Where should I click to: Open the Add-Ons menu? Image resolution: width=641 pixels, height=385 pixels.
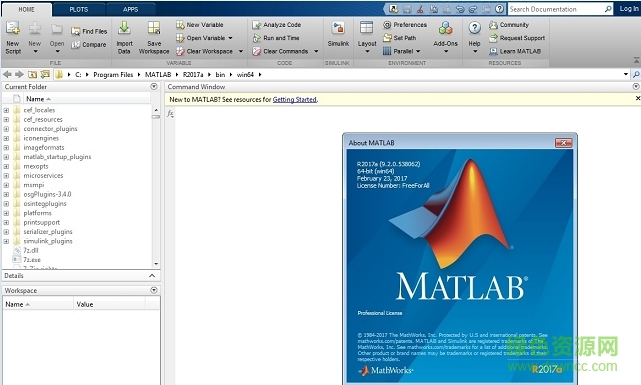[445, 38]
